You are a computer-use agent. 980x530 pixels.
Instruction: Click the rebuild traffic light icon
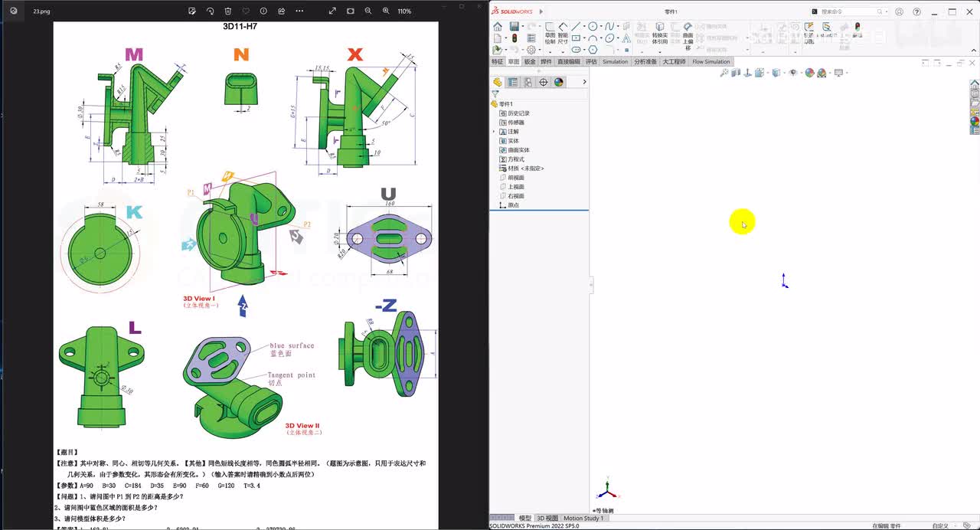click(514, 38)
